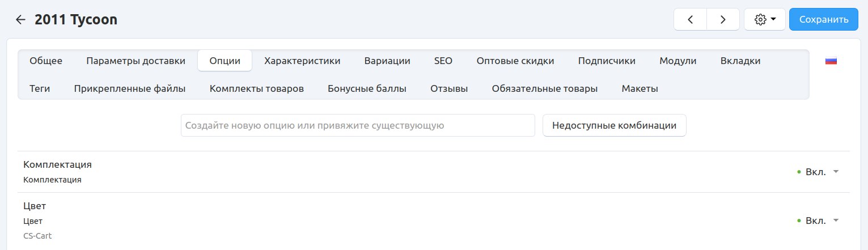Open the gear settings menu
868x250 pixels.
coord(764,19)
